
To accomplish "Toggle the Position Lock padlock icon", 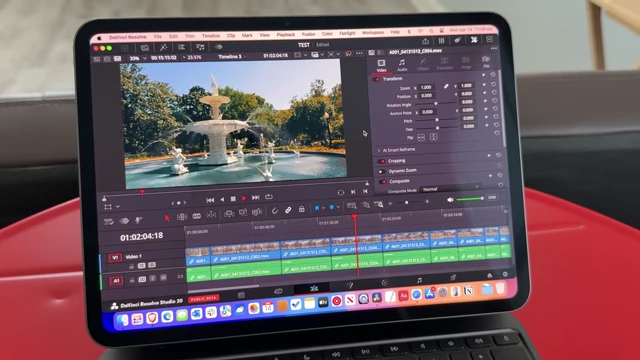I will [x=302, y=209].
